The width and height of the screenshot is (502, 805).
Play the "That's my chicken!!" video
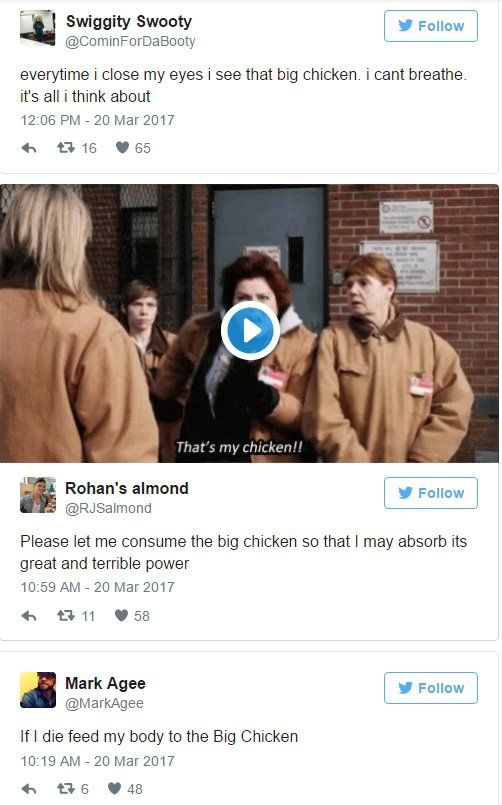(250, 331)
